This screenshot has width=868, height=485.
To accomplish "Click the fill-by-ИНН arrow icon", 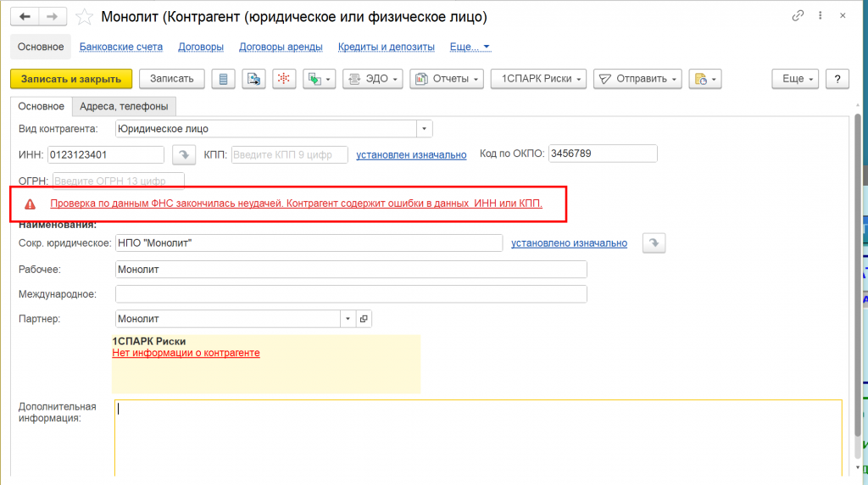I will point(184,155).
